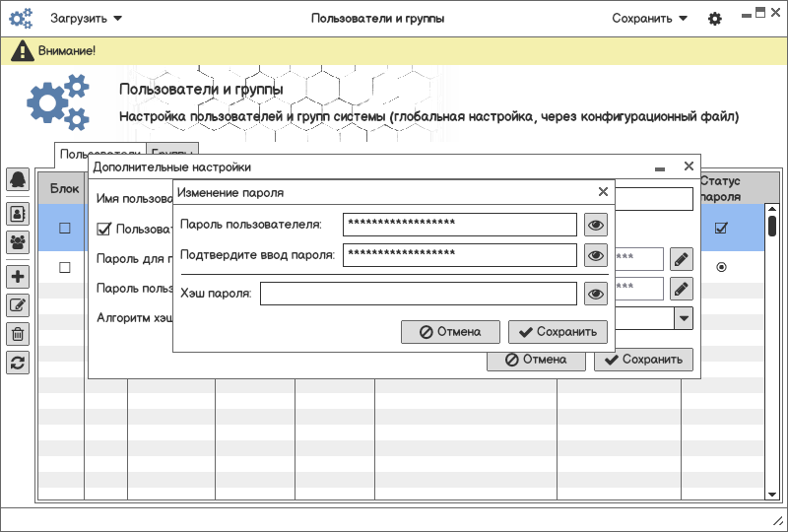Maximize the main application window
Viewport: 788px width, 532px height.
[x=760, y=13]
